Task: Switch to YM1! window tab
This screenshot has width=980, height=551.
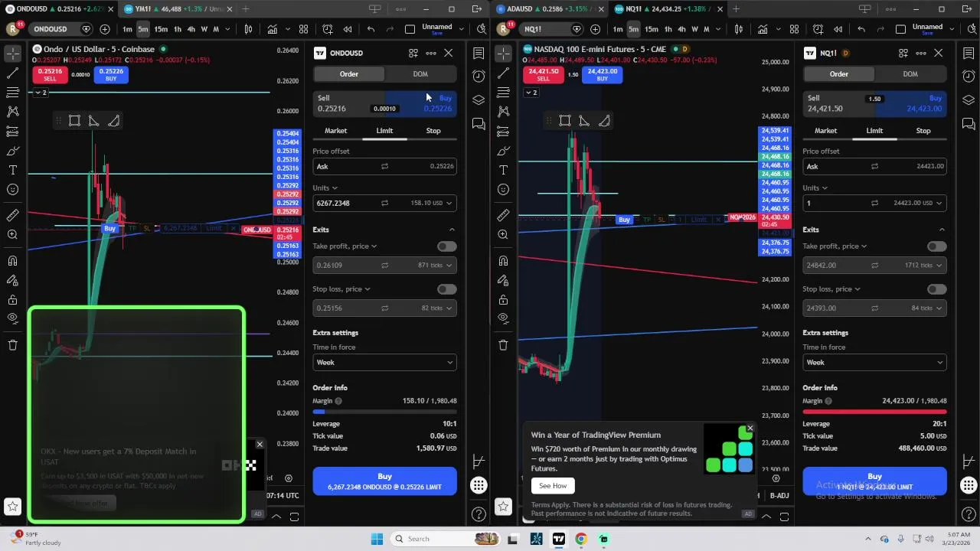Action: click(176, 9)
